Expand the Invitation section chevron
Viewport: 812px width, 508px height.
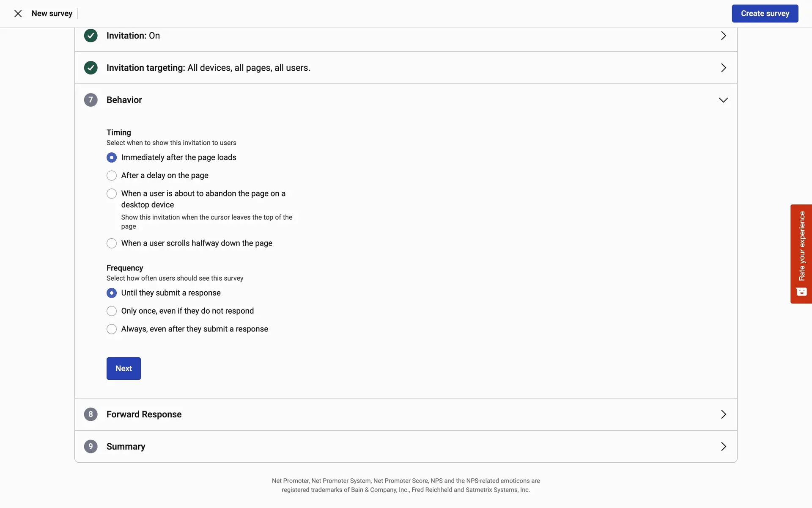point(723,36)
